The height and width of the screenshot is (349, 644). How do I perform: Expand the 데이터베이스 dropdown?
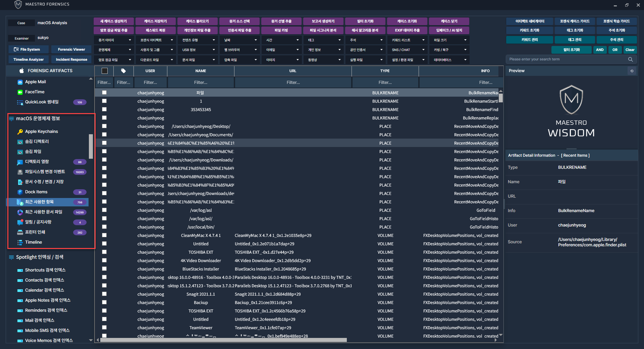coord(450,60)
